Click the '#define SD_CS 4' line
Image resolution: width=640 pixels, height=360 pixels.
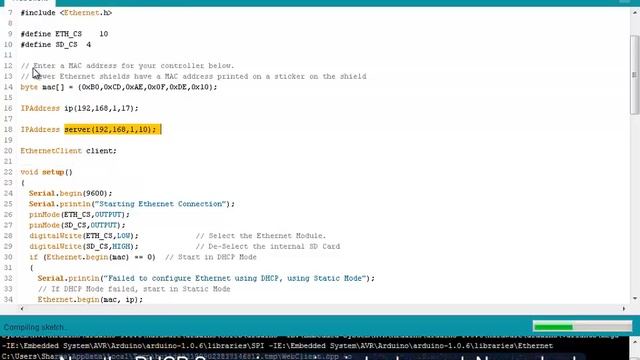tap(56, 44)
